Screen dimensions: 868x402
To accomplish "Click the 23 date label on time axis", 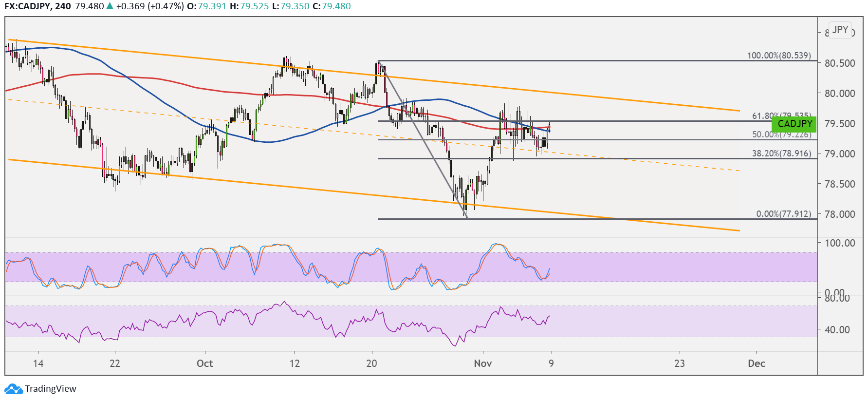I will point(680,364).
